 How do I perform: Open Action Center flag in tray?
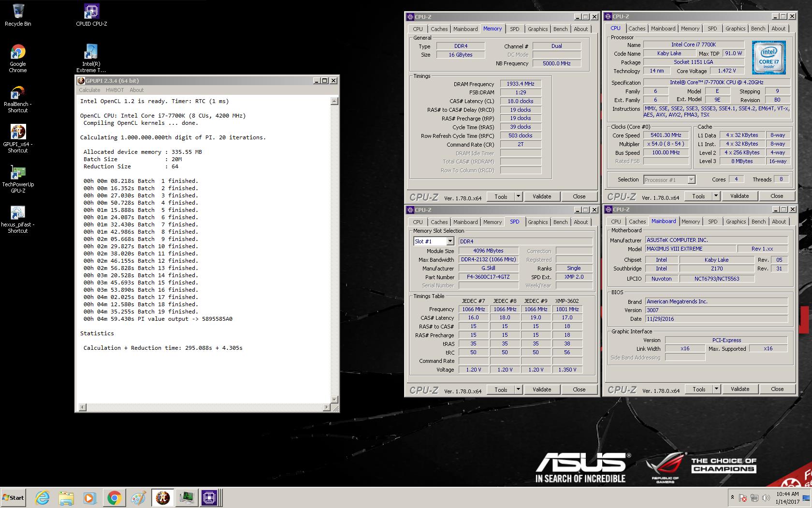click(743, 498)
